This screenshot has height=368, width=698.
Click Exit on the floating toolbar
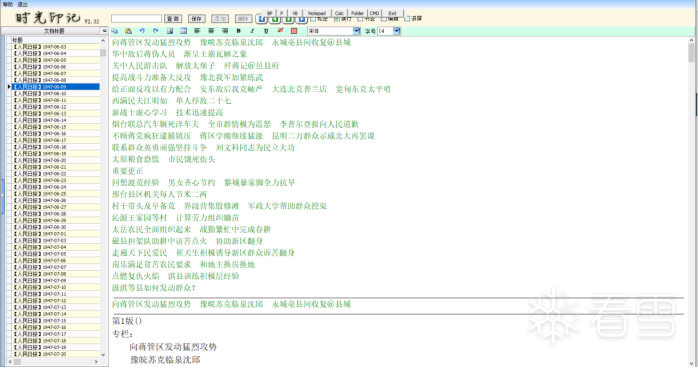(392, 13)
